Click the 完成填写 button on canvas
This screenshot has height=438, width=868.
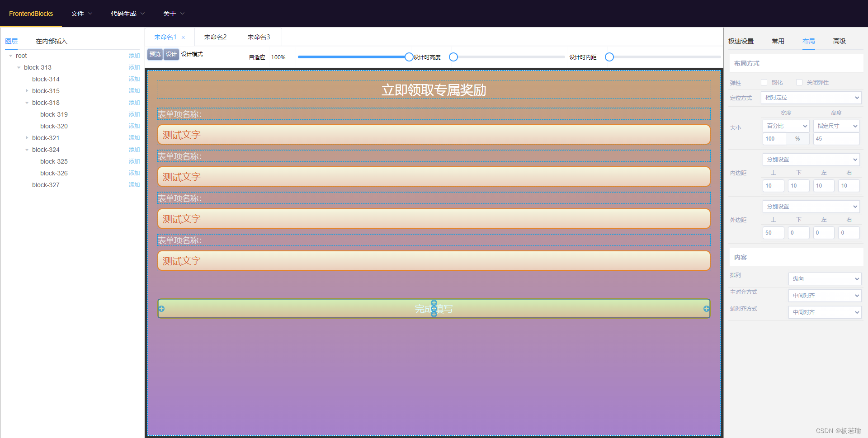(434, 309)
